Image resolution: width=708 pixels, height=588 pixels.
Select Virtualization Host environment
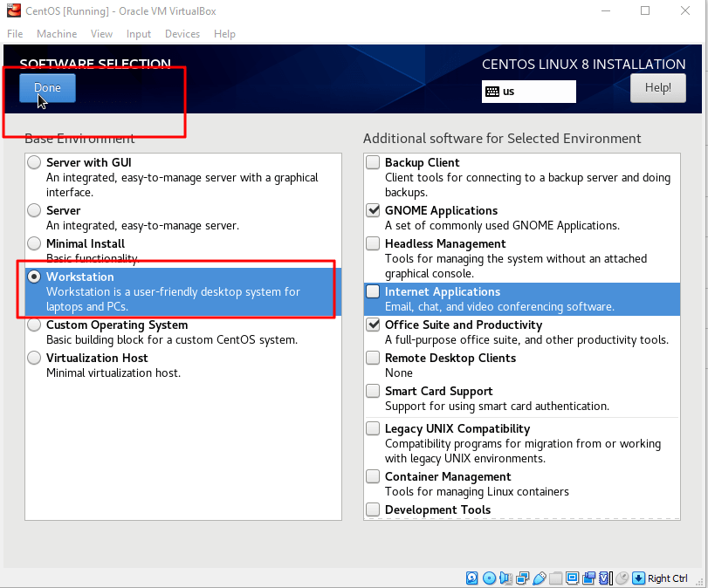point(34,358)
